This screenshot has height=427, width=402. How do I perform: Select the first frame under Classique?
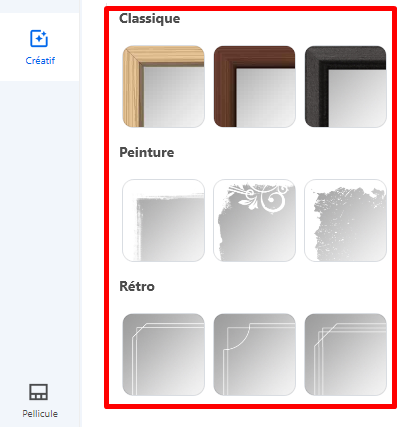pyautogui.click(x=163, y=87)
